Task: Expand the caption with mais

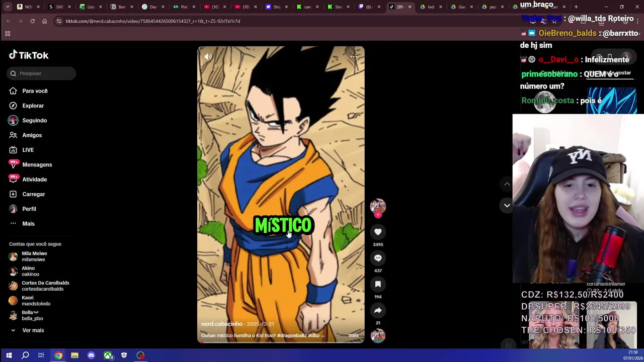Action: pos(353,335)
